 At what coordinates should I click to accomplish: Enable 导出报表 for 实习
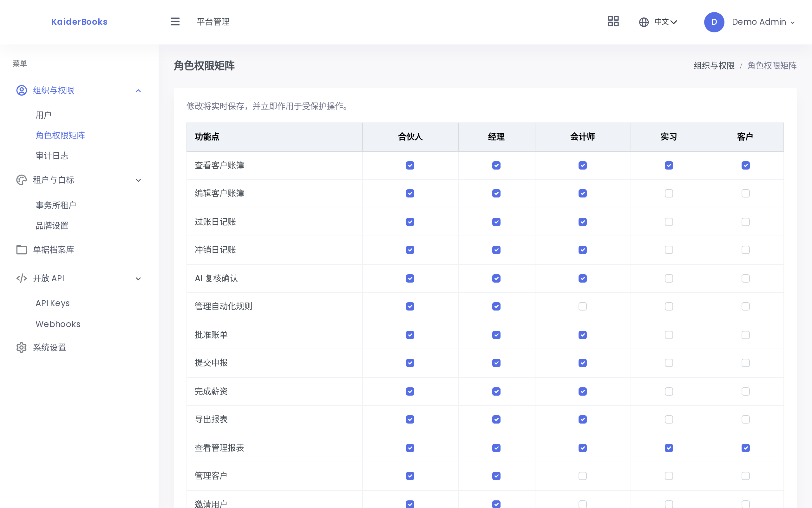click(x=669, y=419)
